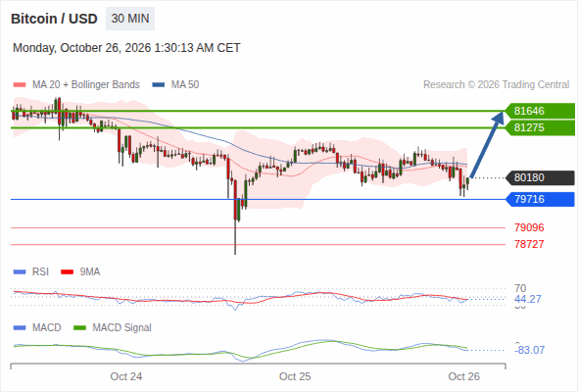Screen dimensions: 578x392
Task: Click the 30 MIN timeframe badge
Action: [130, 19]
